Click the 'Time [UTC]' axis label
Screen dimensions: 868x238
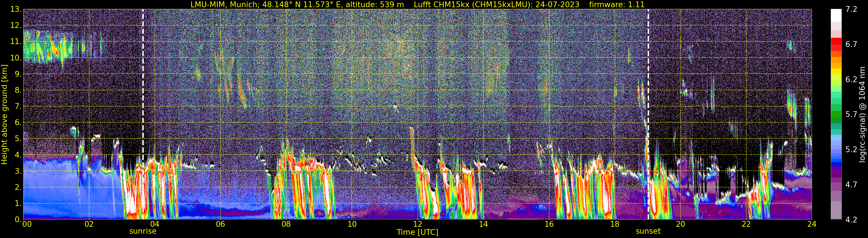417,232
